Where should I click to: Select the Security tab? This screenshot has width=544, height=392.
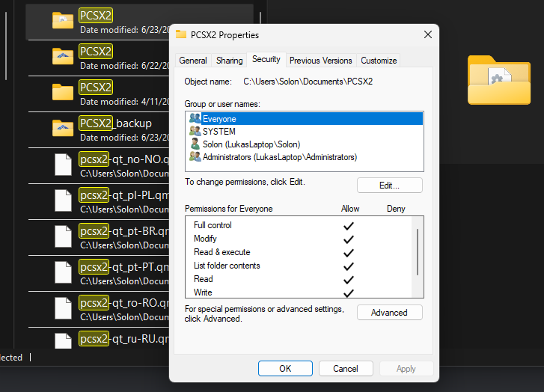click(266, 59)
